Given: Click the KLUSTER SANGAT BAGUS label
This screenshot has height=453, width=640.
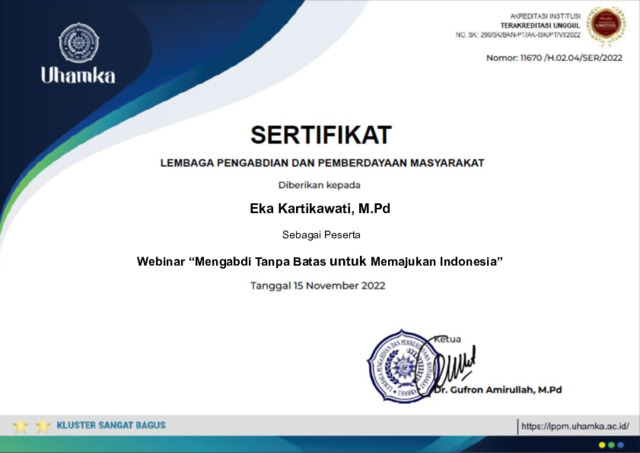Looking at the screenshot, I should pos(111,425).
